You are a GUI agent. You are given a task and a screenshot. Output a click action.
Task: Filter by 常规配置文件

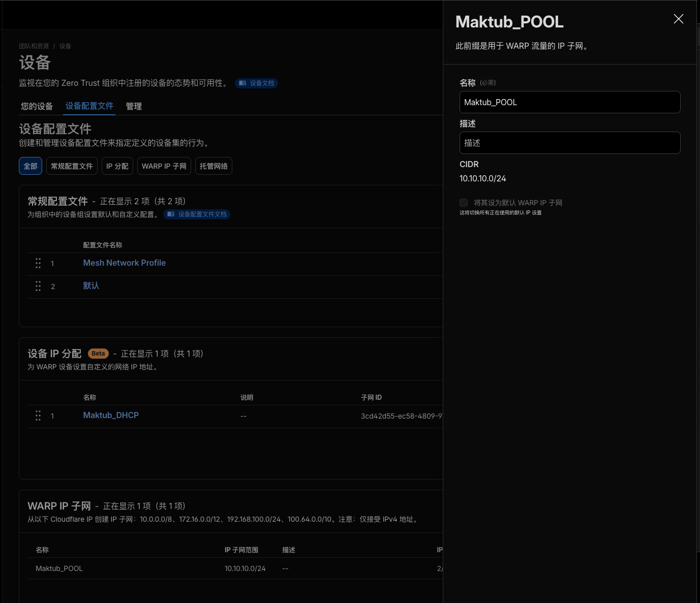(x=72, y=166)
